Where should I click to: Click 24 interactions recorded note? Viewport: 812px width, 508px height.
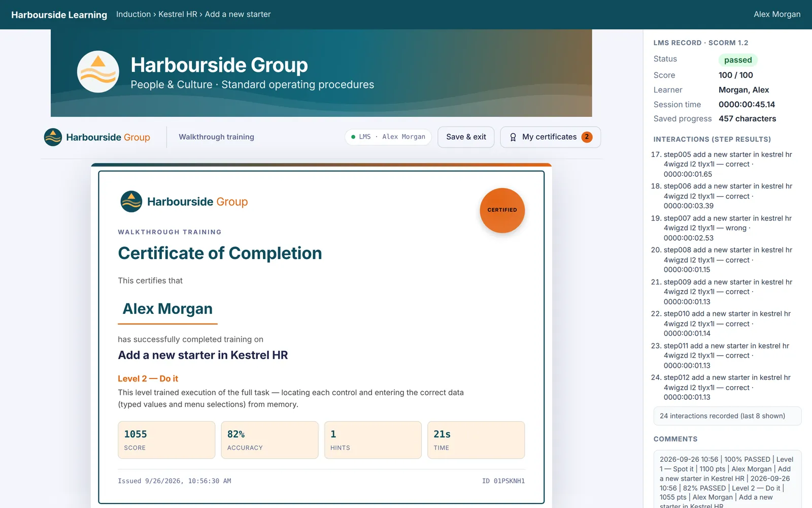pos(727,416)
